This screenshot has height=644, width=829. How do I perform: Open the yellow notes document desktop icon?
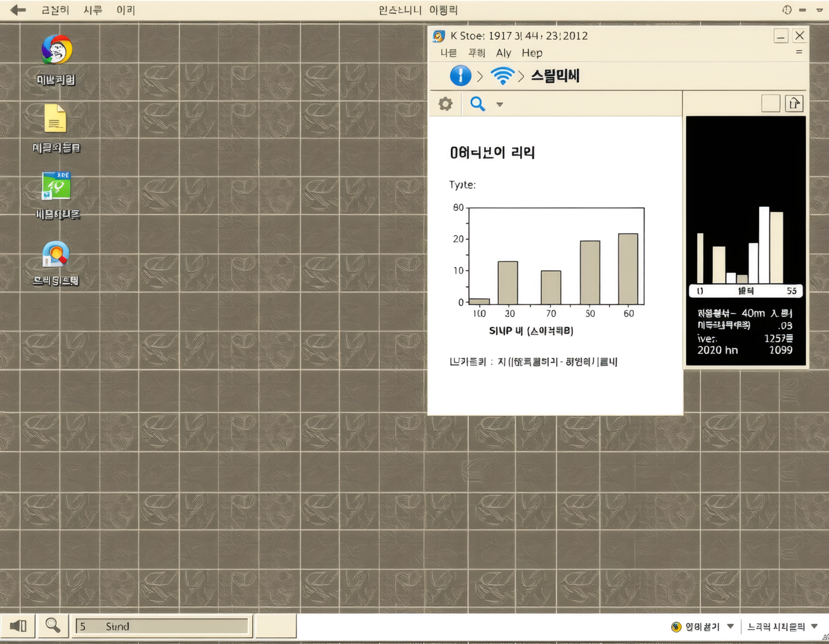[55, 119]
